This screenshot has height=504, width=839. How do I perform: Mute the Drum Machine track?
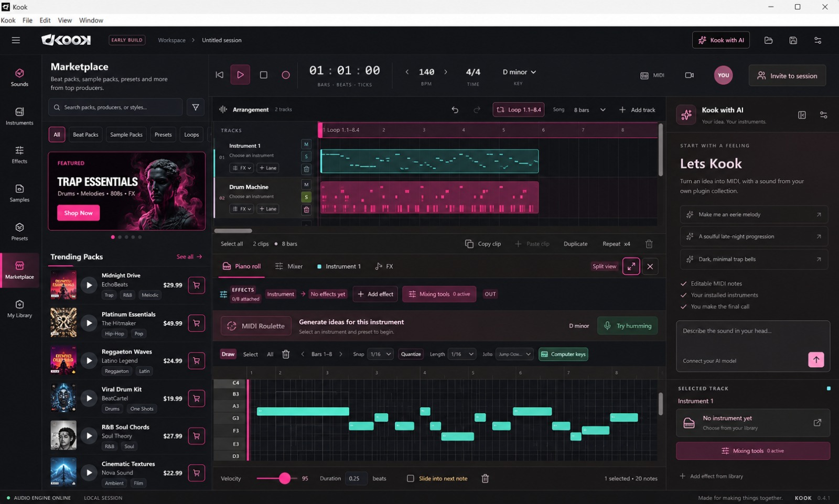coord(306,184)
